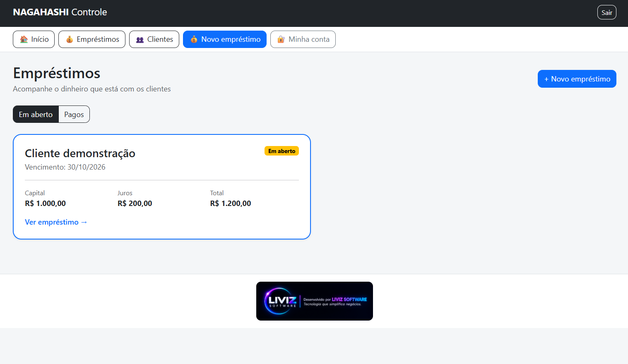The height and width of the screenshot is (364, 628).
Task: Click the yellow Em aberto status badge
Action: pos(282,151)
